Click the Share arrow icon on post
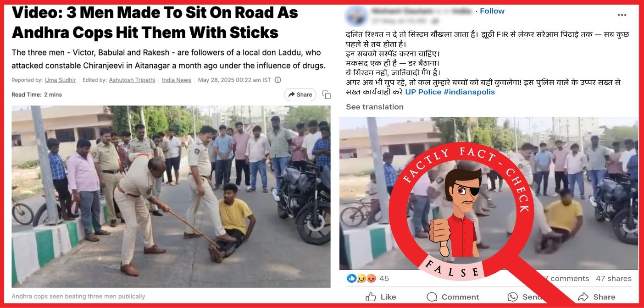This screenshot has width=644, height=308. point(583,297)
